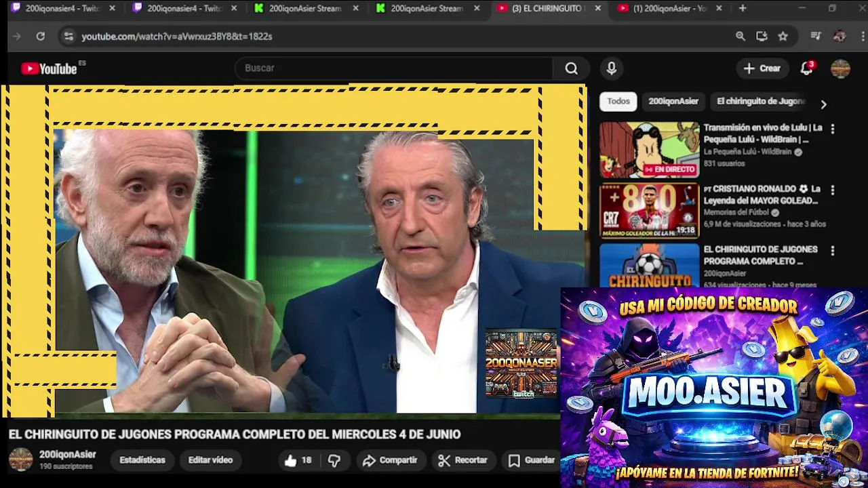Click the install app icon in the address bar

click(762, 37)
